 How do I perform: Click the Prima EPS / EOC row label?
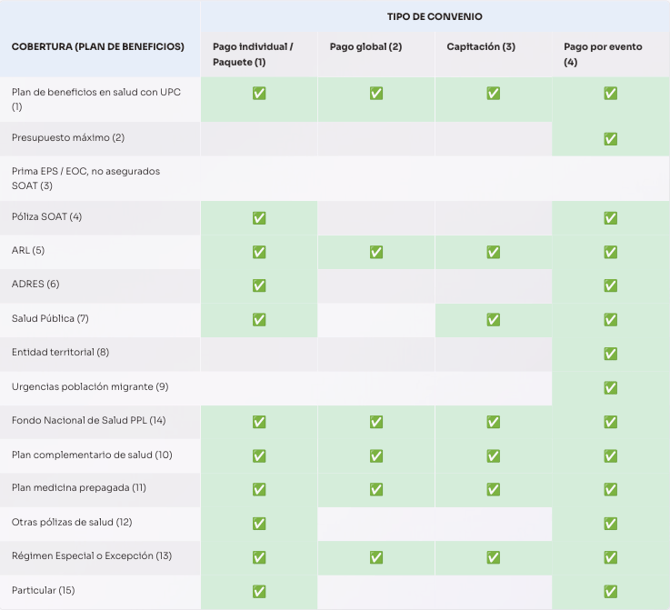[x=86, y=178]
